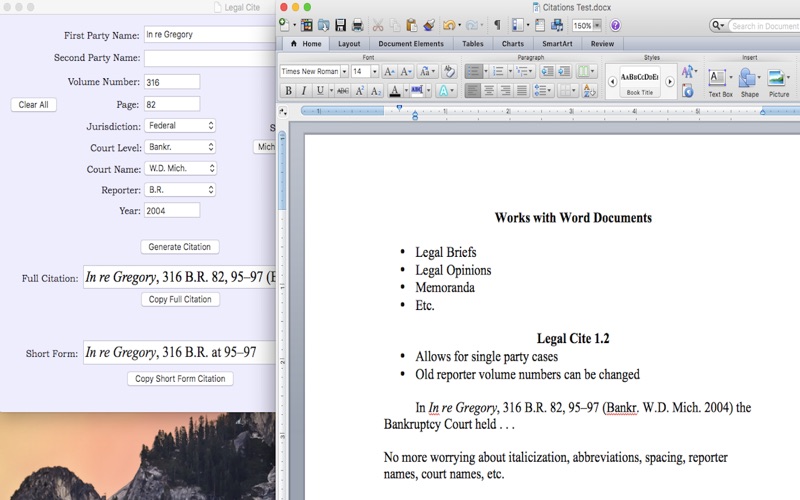Switch to the Home ribbon tab
This screenshot has height=500, width=800.
point(306,44)
